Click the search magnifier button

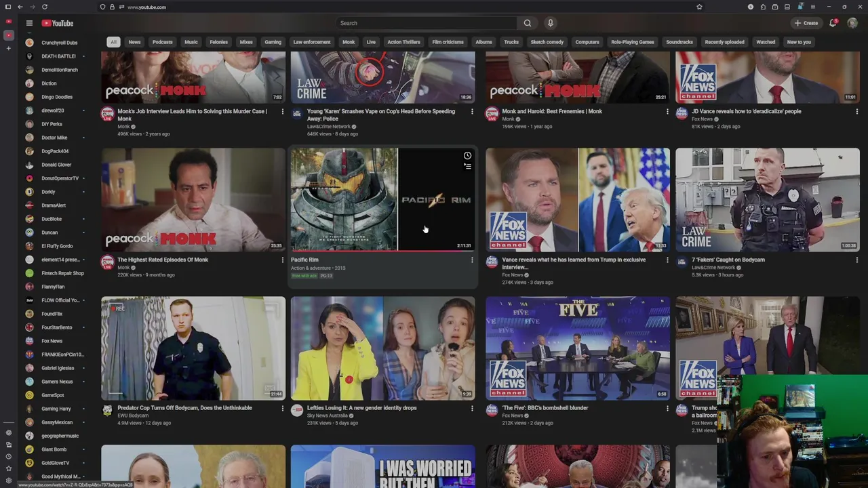coord(528,23)
